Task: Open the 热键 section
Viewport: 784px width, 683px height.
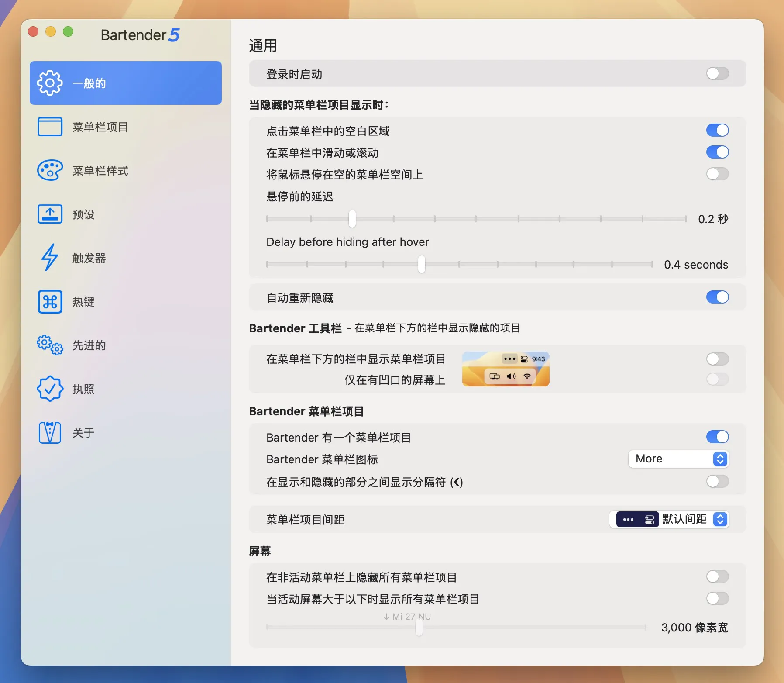Action: [x=126, y=301]
